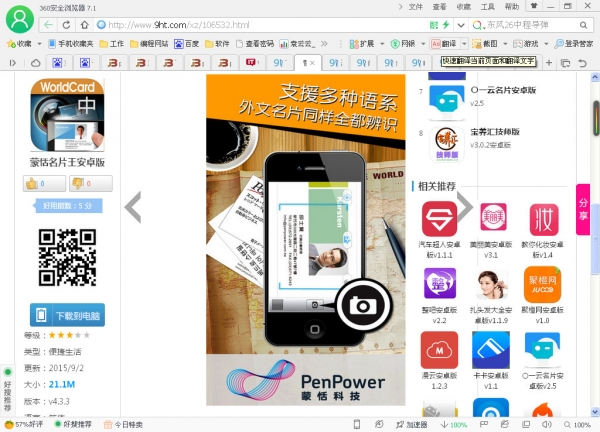The image size is (600, 432).
Task: Click the 翻译 translate button
Action: (445, 44)
